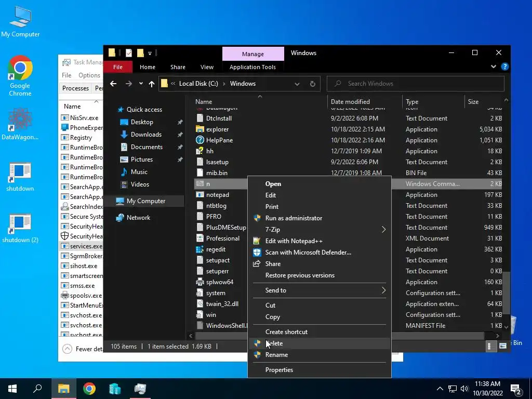The height and width of the screenshot is (399, 532).
Task: Click the Back arrow in Explorer
Action: 113,84
